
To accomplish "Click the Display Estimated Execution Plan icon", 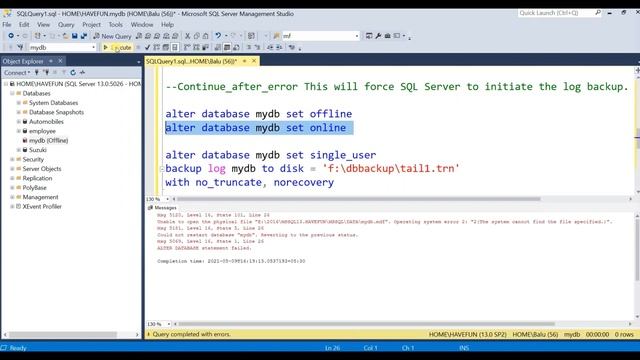I will (156, 47).
